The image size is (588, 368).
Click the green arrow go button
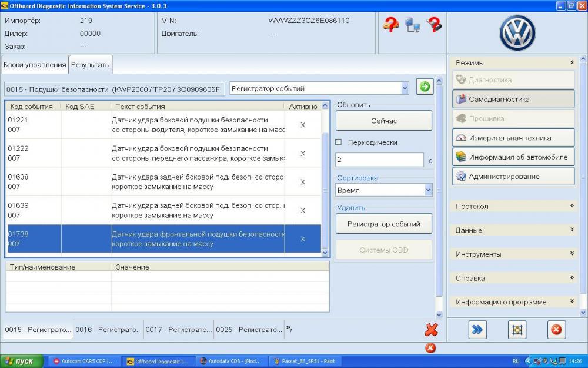[x=425, y=87]
